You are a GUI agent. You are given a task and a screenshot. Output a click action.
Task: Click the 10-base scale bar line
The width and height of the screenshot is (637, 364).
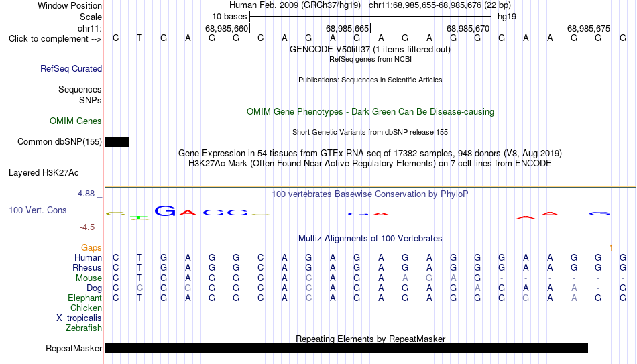tap(371, 17)
